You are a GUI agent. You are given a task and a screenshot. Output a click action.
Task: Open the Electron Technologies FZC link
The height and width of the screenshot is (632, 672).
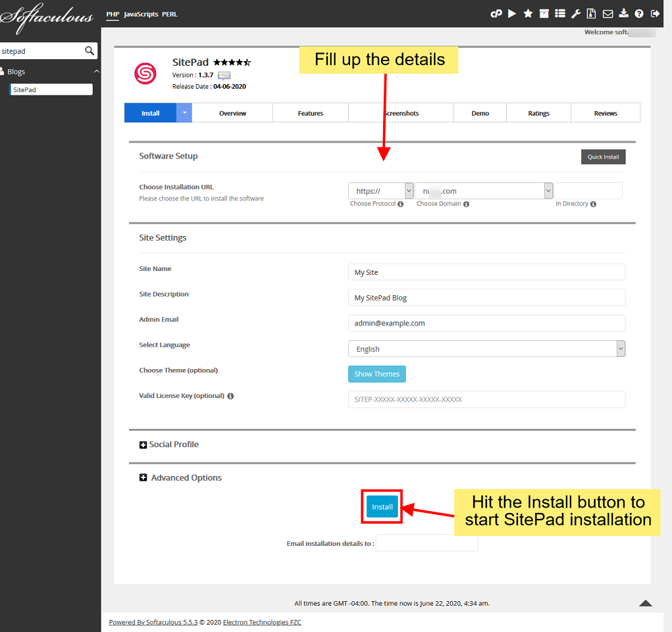262,622
